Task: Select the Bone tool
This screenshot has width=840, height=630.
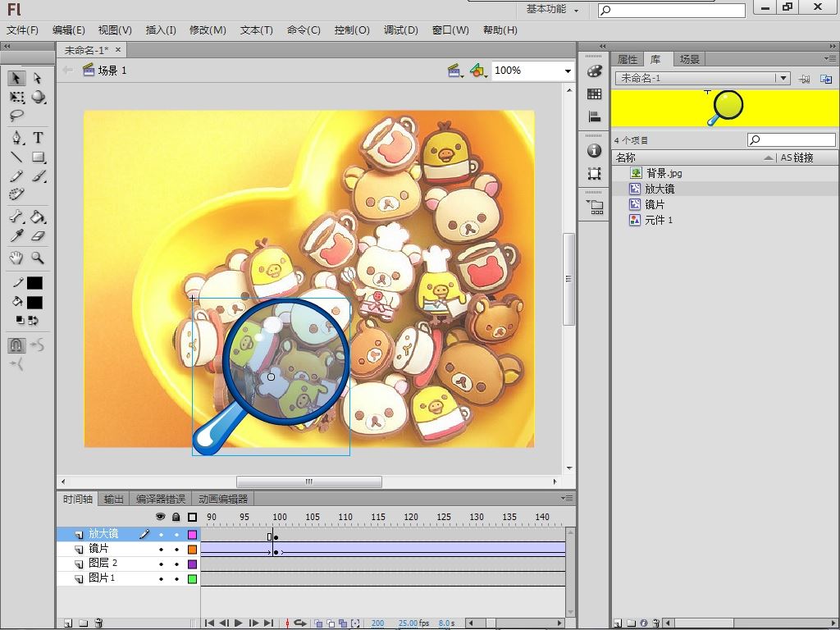Action: pos(16,217)
